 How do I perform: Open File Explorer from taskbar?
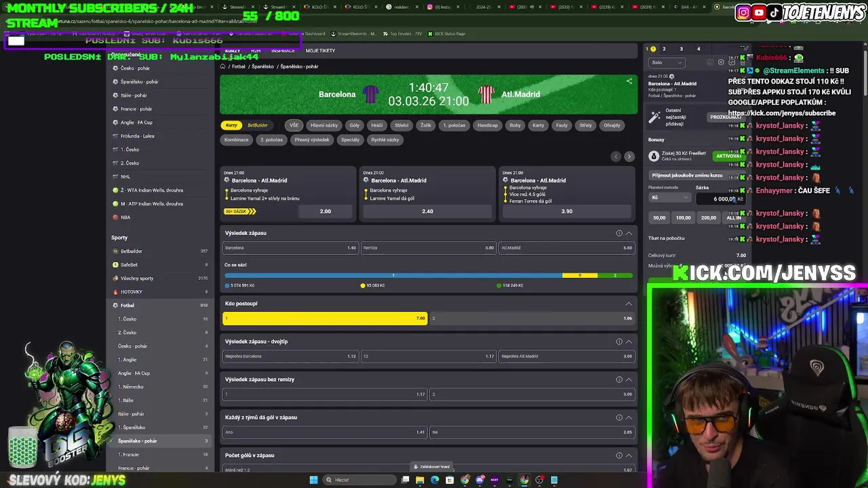(420, 480)
